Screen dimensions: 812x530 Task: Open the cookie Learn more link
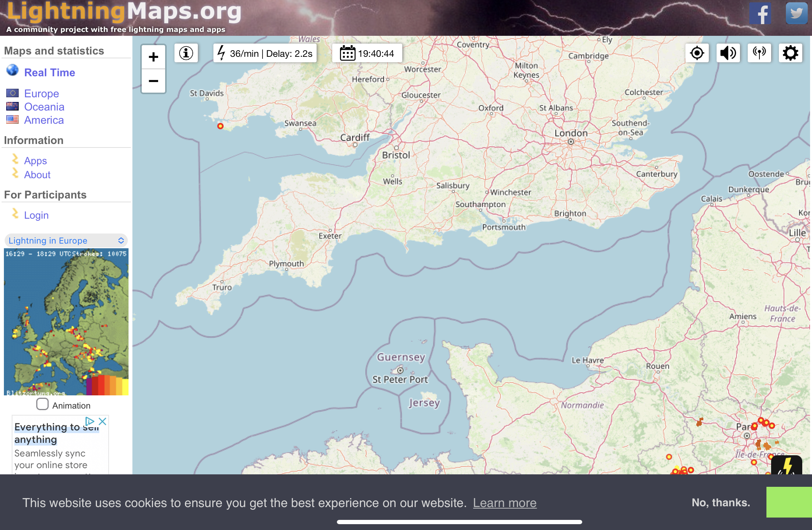pos(505,503)
